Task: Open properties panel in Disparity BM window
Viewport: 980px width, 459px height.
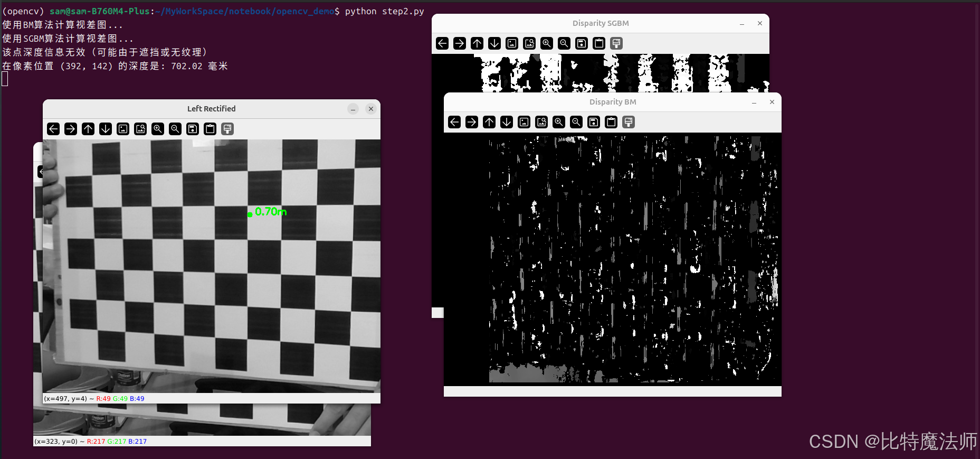Action: (x=629, y=122)
